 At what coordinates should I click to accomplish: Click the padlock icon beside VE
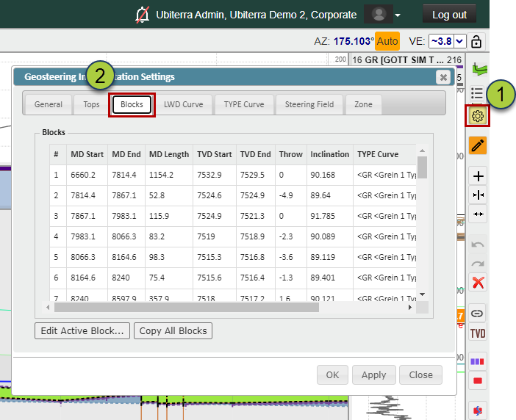(x=476, y=41)
